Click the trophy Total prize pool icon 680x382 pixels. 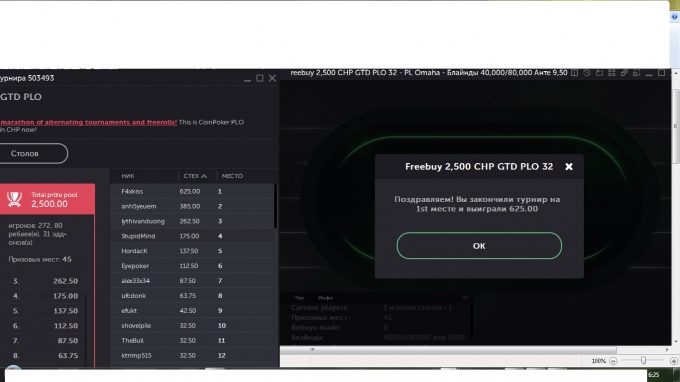tap(14, 199)
